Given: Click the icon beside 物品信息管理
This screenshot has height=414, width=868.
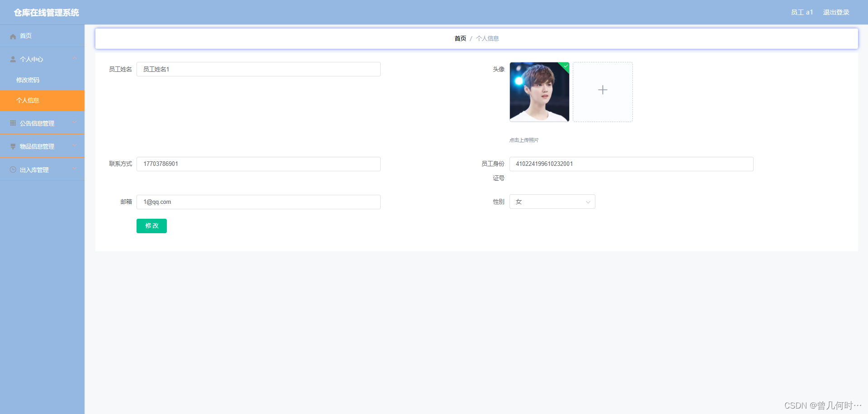Looking at the screenshot, I should [13, 146].
